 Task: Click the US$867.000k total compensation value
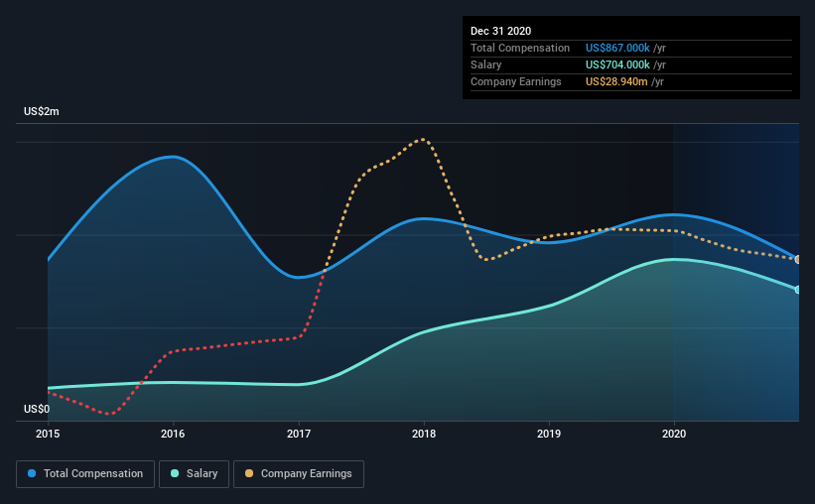pyautogui.click(x=617, y=48)
